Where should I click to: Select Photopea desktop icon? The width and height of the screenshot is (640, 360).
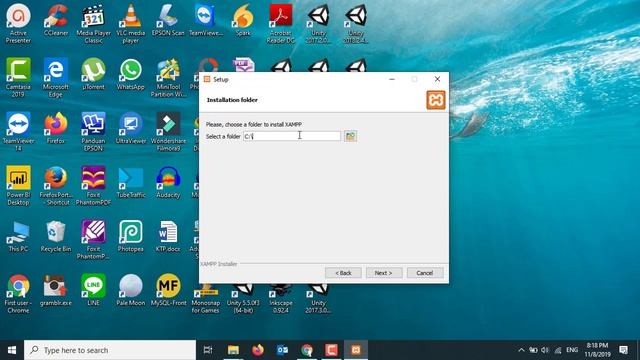tap(131, 236)
